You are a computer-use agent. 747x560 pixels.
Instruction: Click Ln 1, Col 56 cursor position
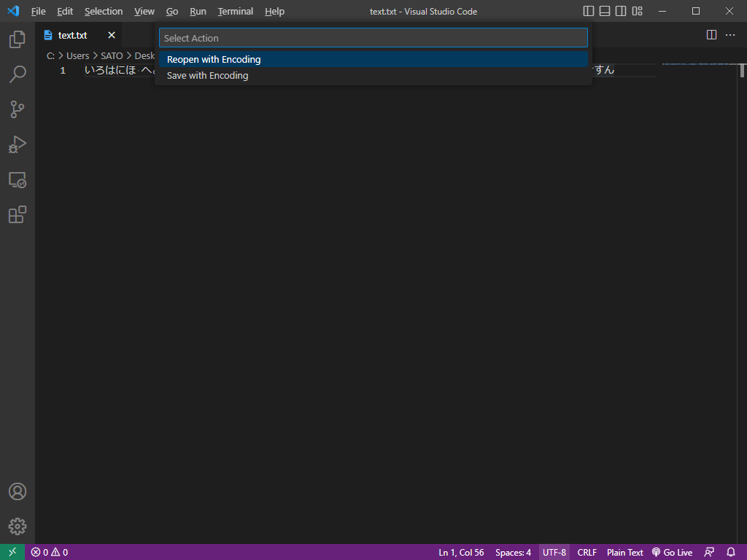pyautogui.click(x=461, y=553)
